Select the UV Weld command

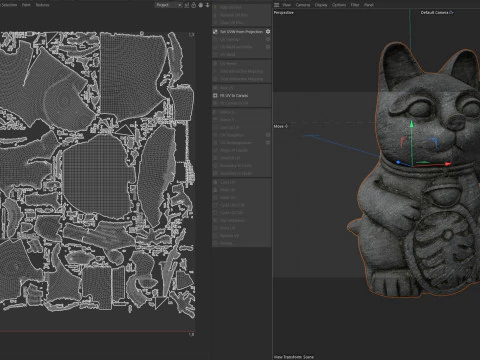pos(228,54)
